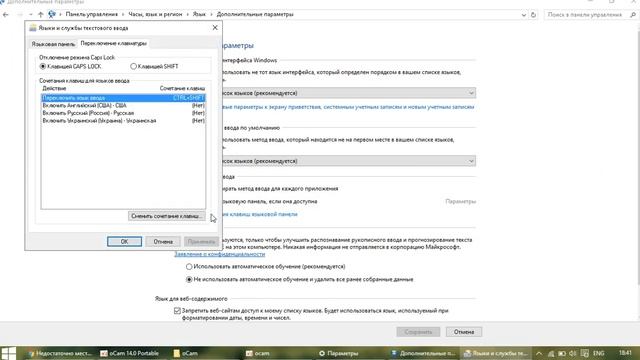Screen dimensions: 640x360
Task: Switch to 'Дополнительные п...' taskbar window
Action: [x=423, y=353]
